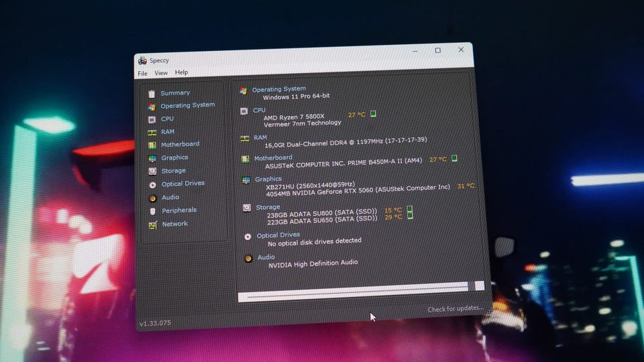This screenshot has width=644, height=362.
Task: Maximize the Speccy window
Action: coord(438,50)
